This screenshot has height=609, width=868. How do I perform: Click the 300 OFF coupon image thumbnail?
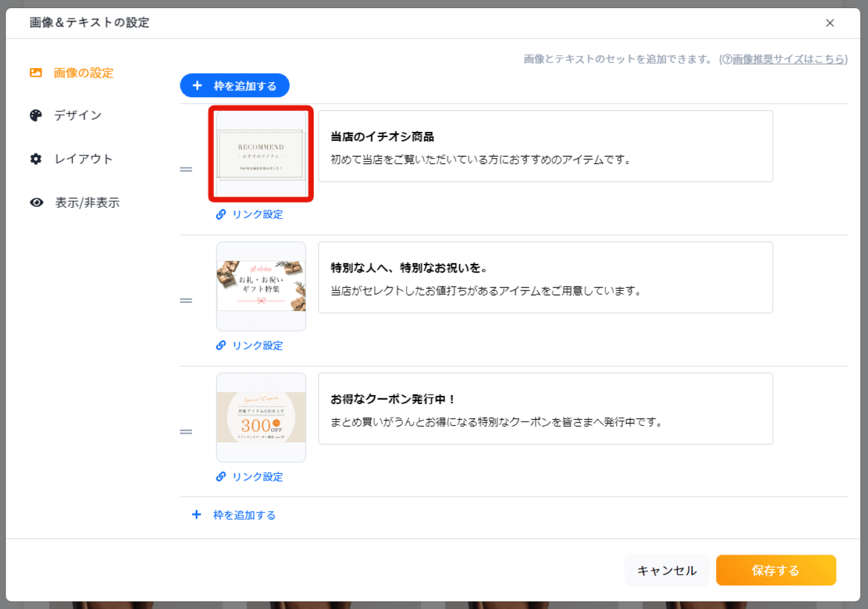click(x=261, y=418)
